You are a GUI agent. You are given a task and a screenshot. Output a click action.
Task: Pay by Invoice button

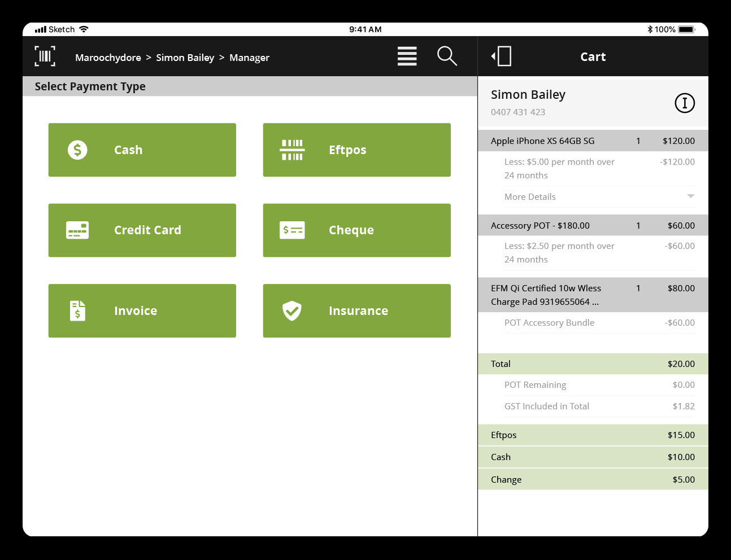tap(142, 310)
